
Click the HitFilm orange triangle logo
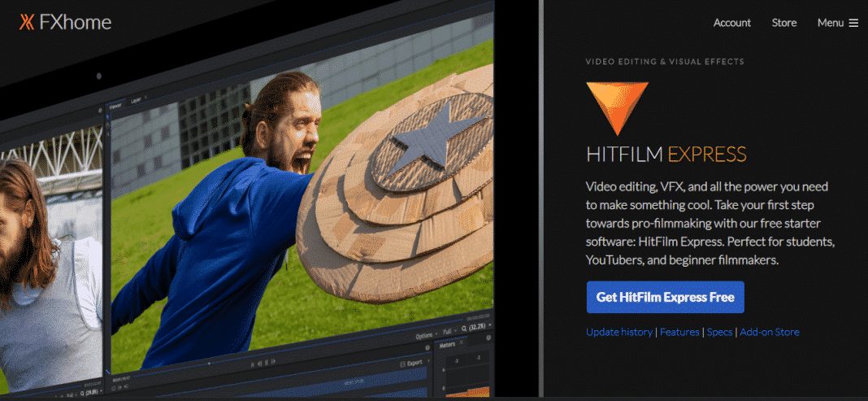[617, 108]
